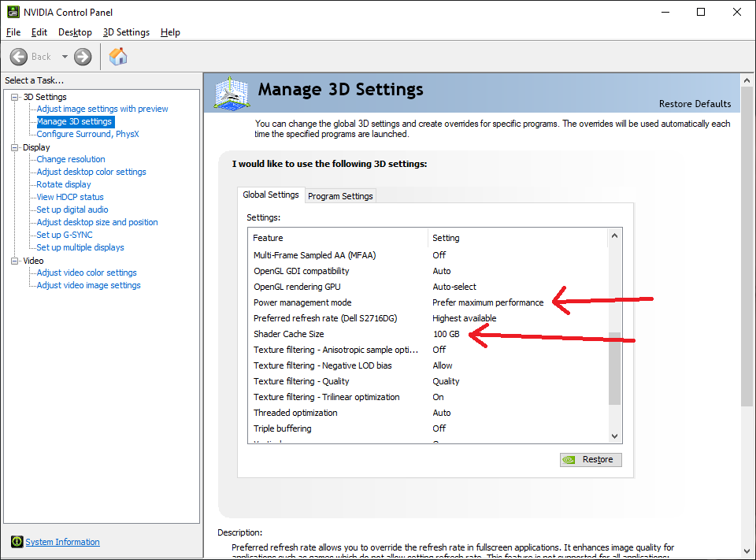This screenshot has height=560, width=756.
Task: Switch to the Program Settings tab
Action: 340,196
